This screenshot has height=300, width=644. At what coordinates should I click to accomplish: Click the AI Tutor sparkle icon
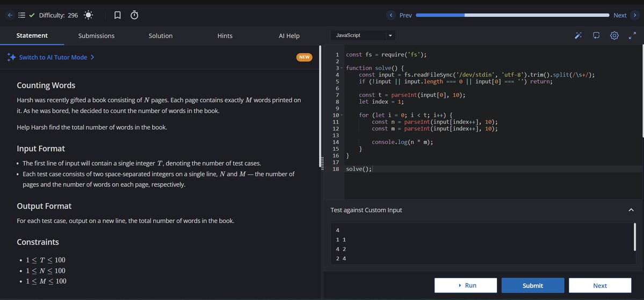point(11,57)
